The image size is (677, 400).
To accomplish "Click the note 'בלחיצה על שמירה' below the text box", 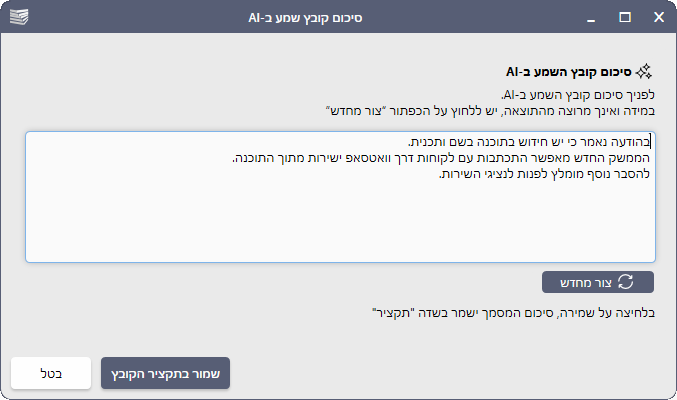I will [x=512, y=312].
